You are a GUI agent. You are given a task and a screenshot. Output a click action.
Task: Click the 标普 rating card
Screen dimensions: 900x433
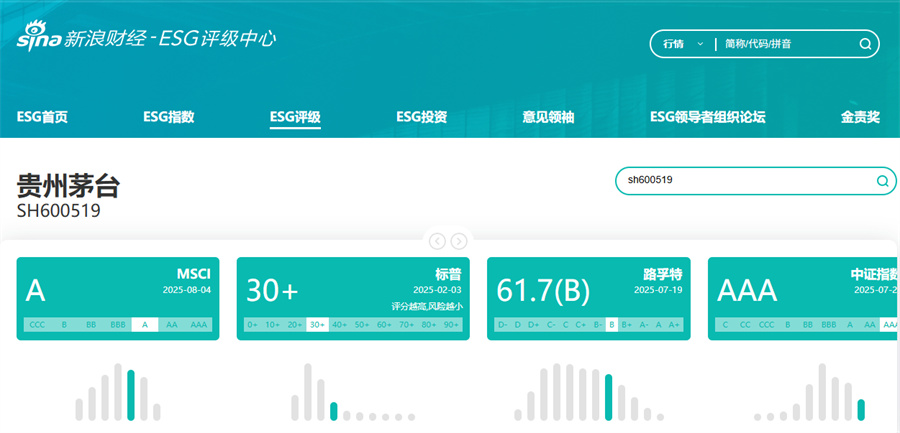pos(353,299)
